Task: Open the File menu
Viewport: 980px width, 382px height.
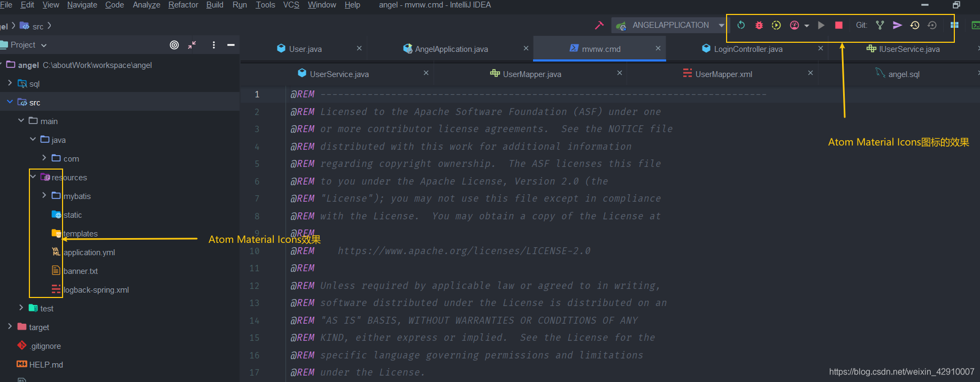Action: pyautogui.click(x=6, y=5)
